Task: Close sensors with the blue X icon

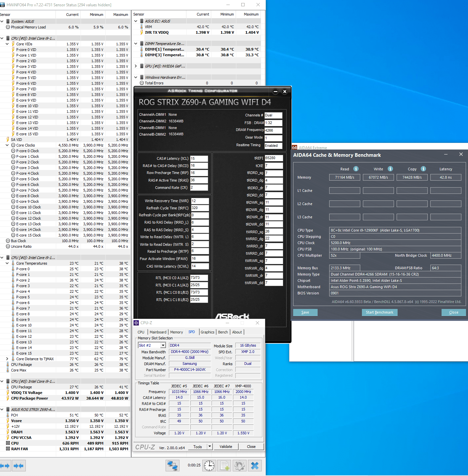Action: pyautogui.click(x=255, y=466)
